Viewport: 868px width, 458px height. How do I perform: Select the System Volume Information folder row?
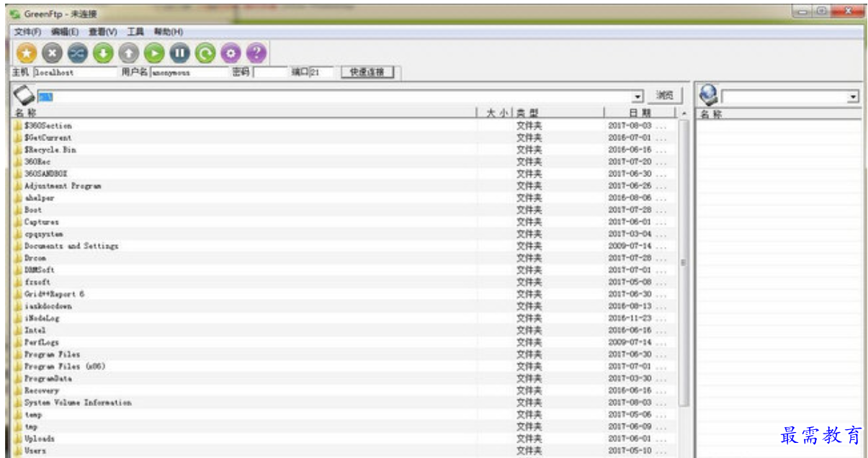coord(344,403)
